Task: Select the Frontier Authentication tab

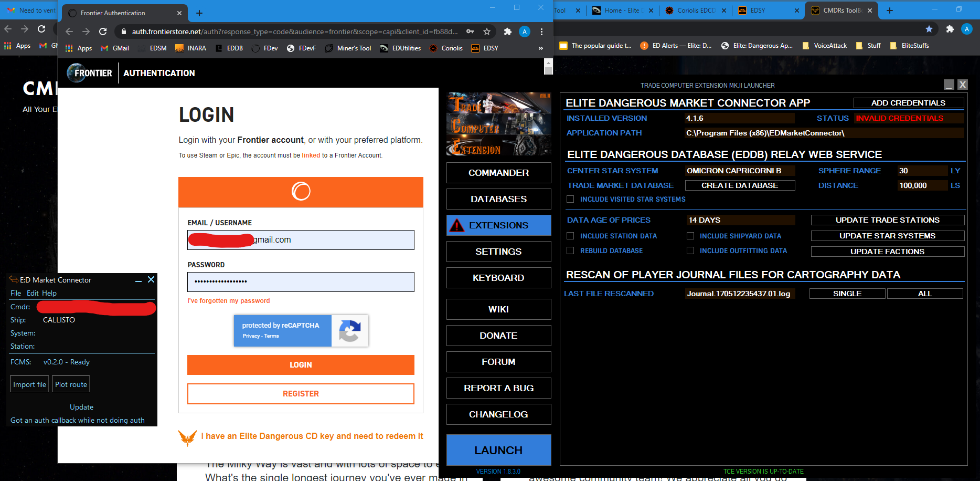Action: click(x=125, y=13)
